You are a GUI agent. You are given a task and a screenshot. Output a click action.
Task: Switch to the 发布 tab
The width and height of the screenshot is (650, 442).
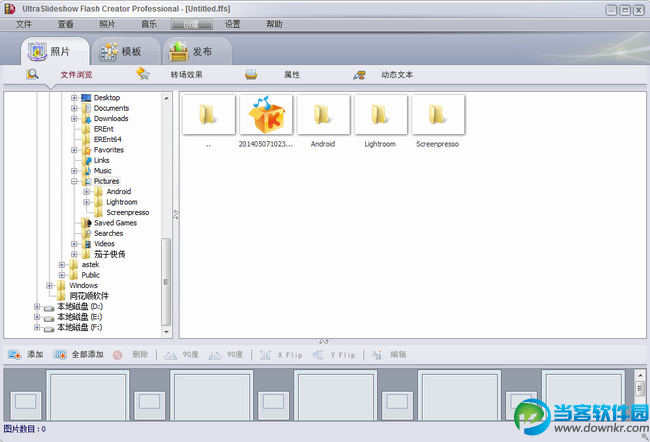click(197, 51)
